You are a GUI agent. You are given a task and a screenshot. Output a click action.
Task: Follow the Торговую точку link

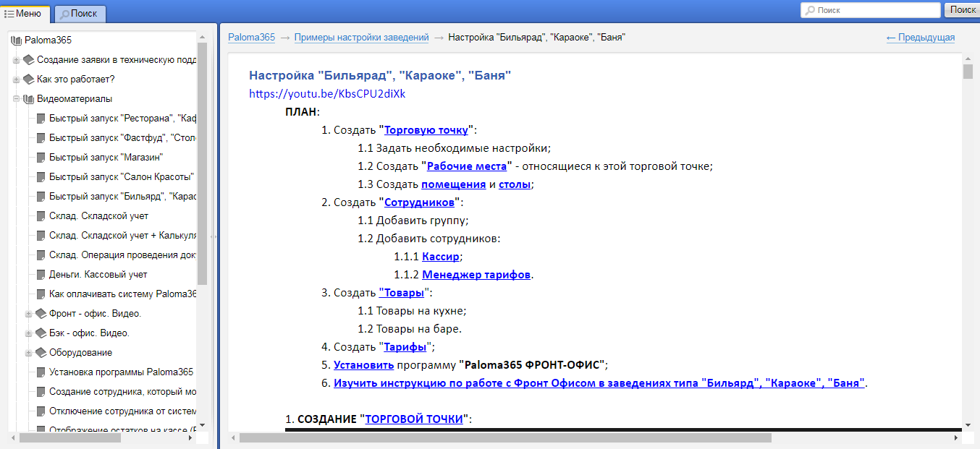coord(426,130)
